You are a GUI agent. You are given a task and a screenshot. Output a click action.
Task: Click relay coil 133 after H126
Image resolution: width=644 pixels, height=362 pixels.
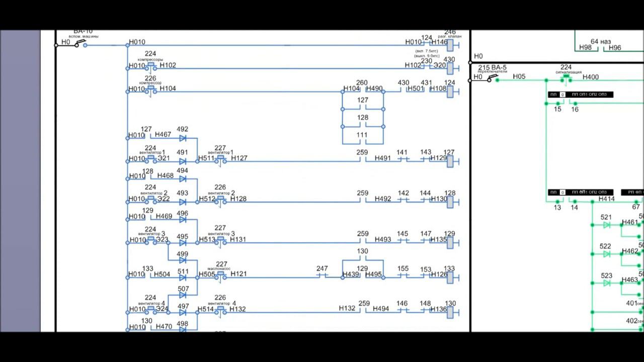tap(450, 278)
